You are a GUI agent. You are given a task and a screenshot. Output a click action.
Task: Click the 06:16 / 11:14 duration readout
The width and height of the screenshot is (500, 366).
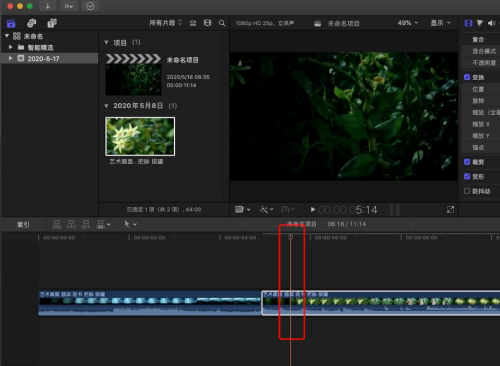(347, 224)
